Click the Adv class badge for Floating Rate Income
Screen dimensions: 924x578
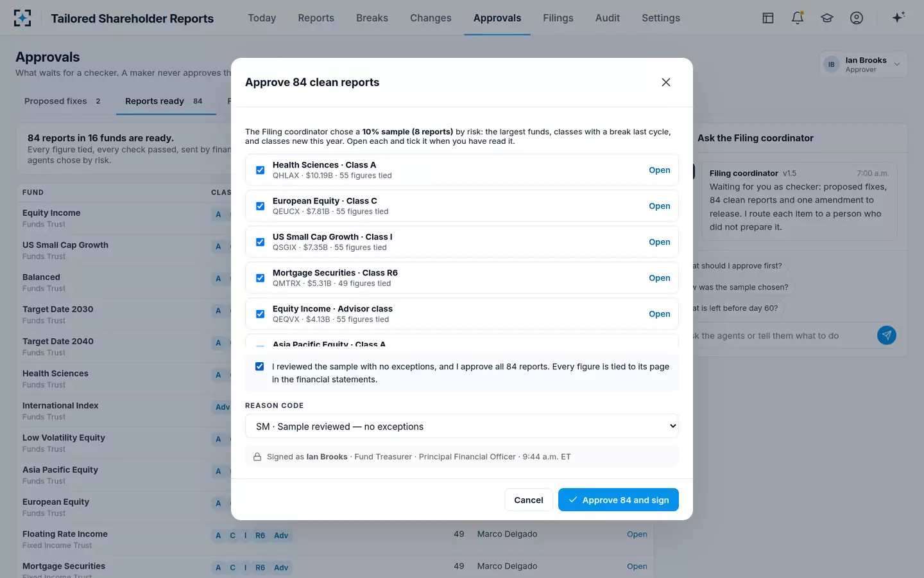[x=281, y=536]
